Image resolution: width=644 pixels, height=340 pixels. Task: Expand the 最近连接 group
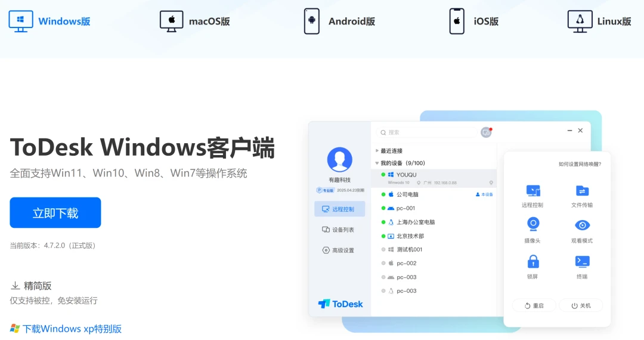(x=389, y=151)
